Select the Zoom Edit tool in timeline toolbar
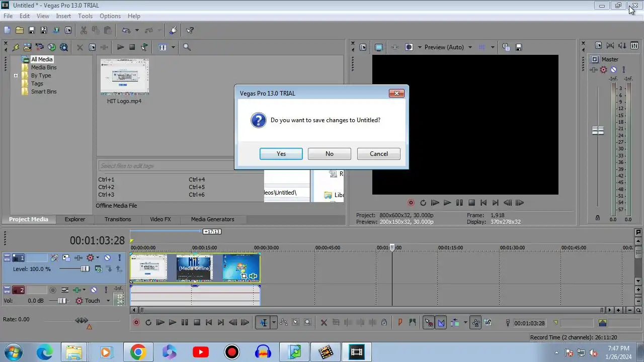The height and width of the screenshot is (362, 644). click(307, 323)
